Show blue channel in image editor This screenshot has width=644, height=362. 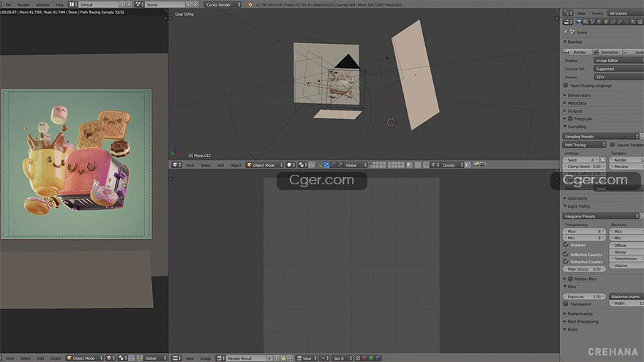point(378,358)
